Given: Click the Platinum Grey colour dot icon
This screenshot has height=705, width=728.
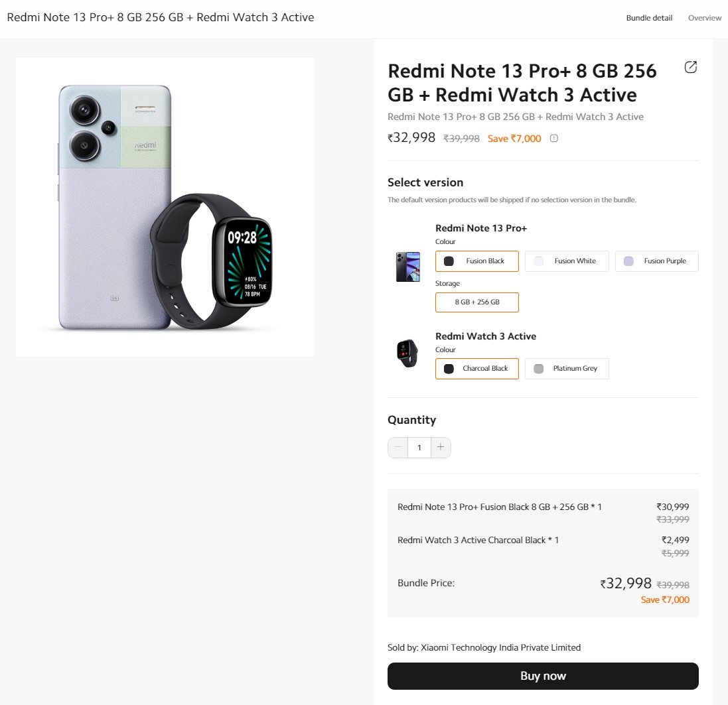Looking at the screenshot, I should click(538, 369).
